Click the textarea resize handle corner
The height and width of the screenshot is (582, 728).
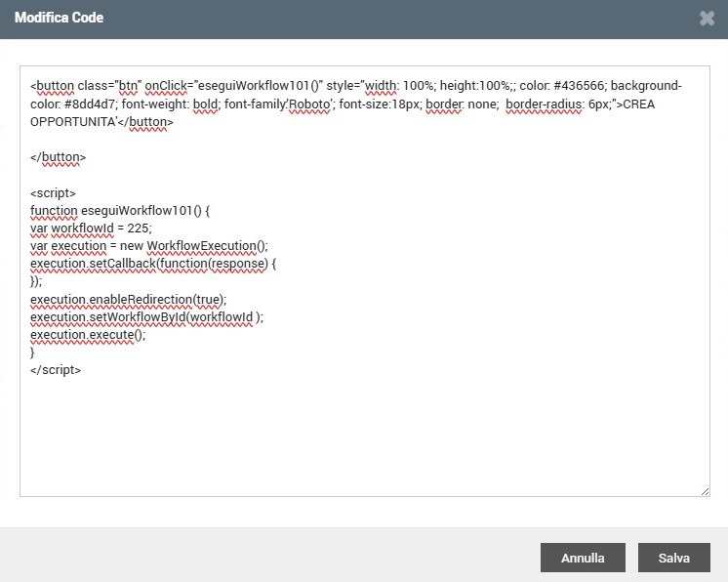pos(705,491)
